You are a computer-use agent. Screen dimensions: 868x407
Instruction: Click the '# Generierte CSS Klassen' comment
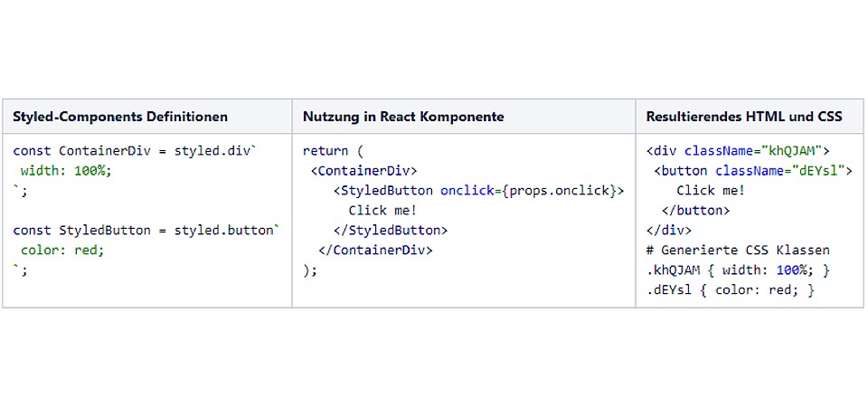[x=738, y=250]
